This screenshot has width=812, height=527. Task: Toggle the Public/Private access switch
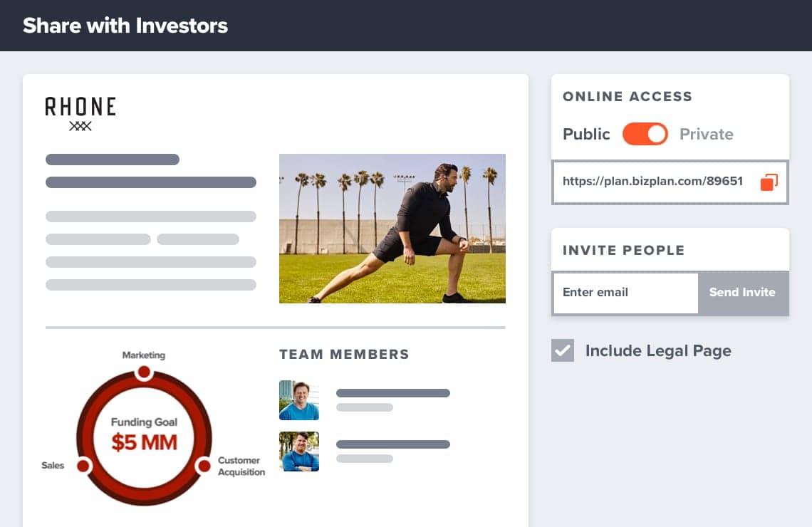tap(645, 134)
